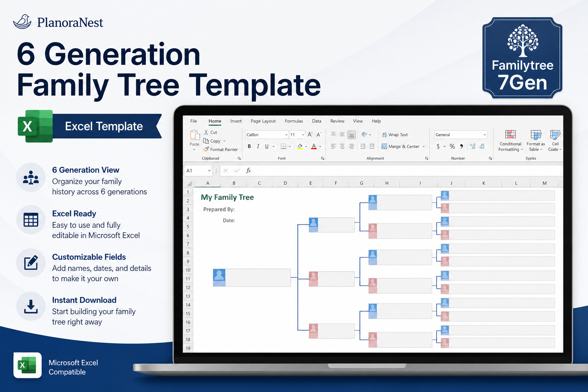Activate the Format Painter brush
Viewport: 588px width, 392px height.
pos(206,149)
